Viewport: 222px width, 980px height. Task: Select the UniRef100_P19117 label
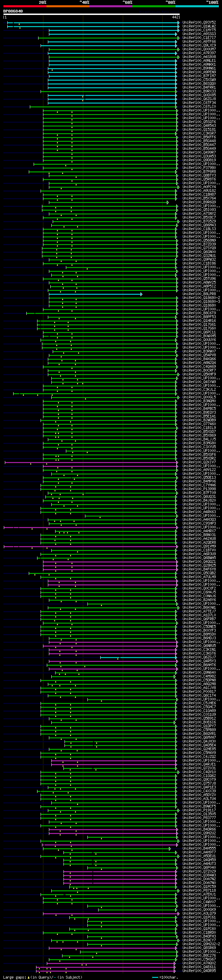click(199, 810)
